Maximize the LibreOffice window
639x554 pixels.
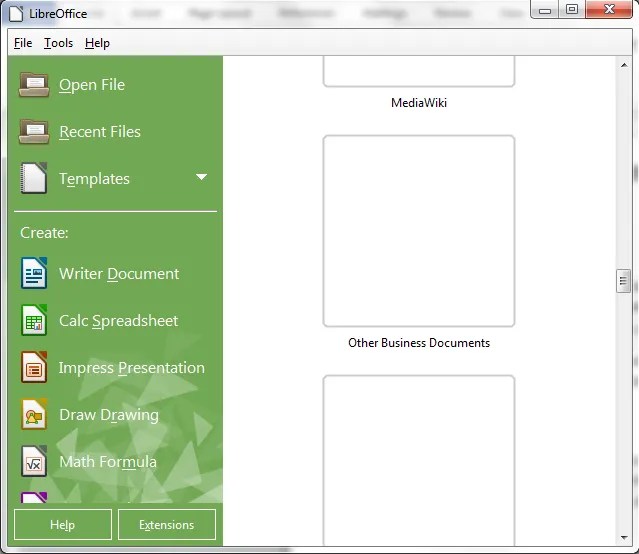572,9
